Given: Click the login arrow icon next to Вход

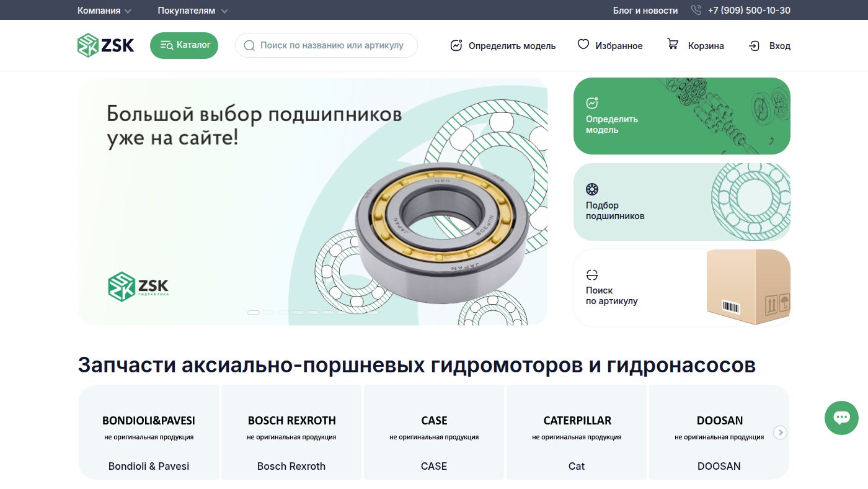Looking at the screenshot, I should 755,46.
